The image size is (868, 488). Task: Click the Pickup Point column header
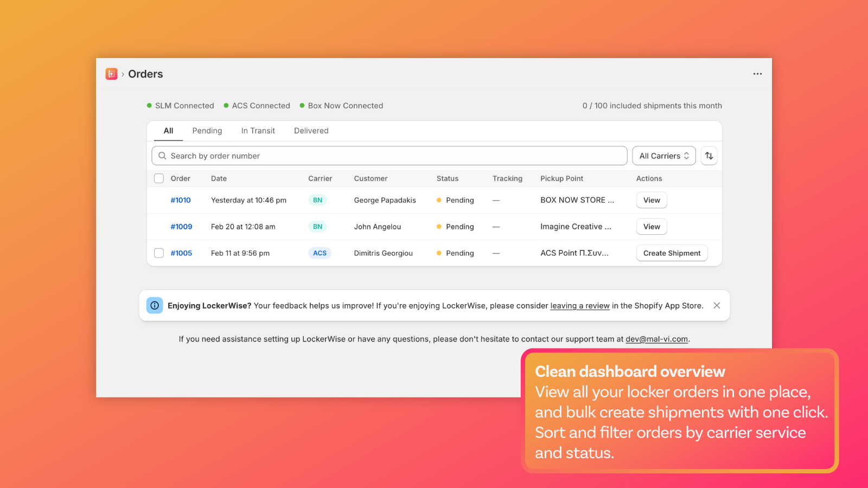coord(561,178)
